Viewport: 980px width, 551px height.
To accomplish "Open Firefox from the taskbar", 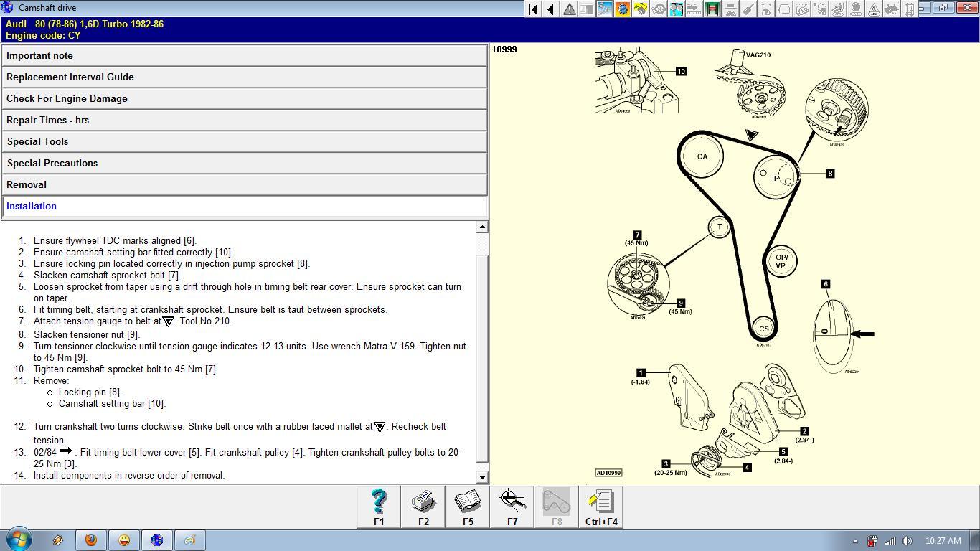I will (x=91, y=540).
